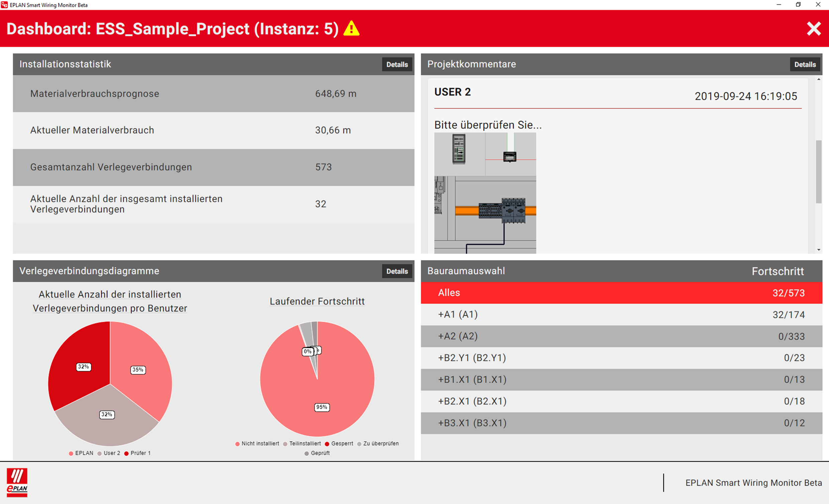This screenshot has height=504, width=829.
Task: Toggle the 'Geprüft' legend dot
Action: 307,453
